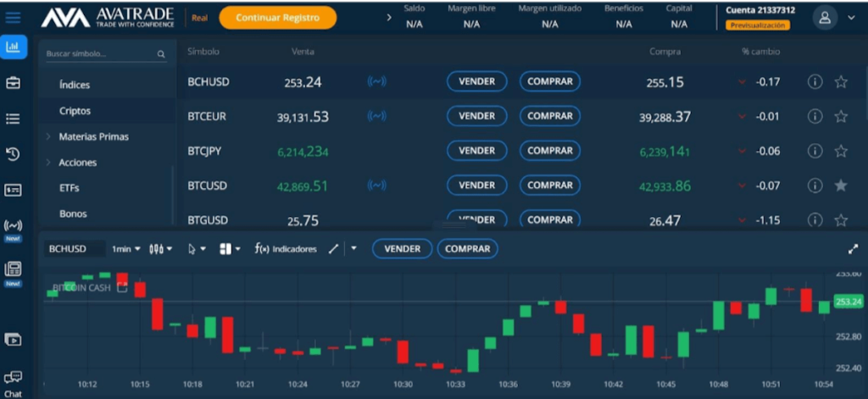The image size is (868, 399).
Task: Click the info icon for the BTCEUR row
Action: point(815,116)
